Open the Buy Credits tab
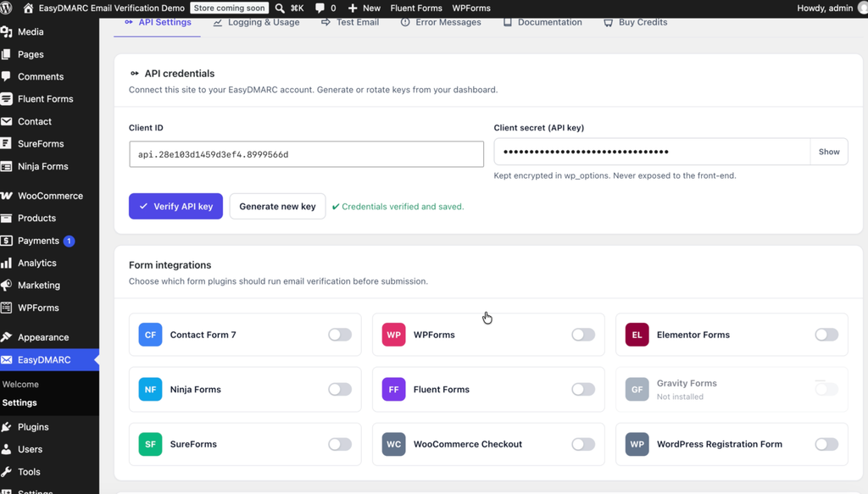The height and width of the screenshot is (494, 868). pos(636,22)
